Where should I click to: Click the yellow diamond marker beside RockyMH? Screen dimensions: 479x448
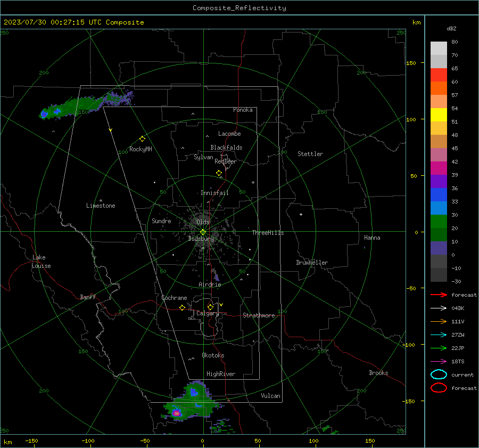click(x=142, y=139)
